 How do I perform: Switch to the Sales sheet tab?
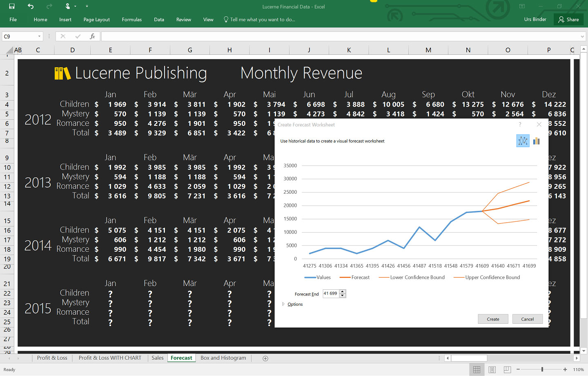157,358
